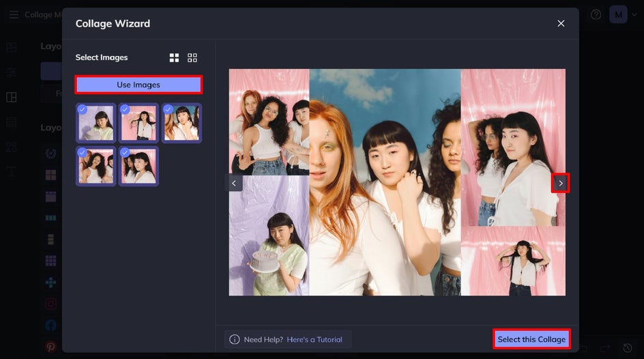This screenshot has height=359, width=644.
Task: Click the history icon at bottom right
Action: pos(628,348)
